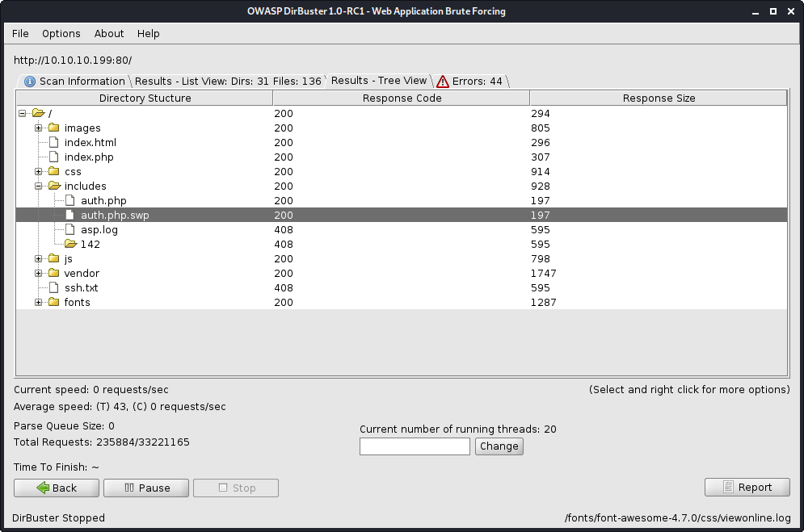This screenshot has width=804, height=532.
Task: Click the open folder icon for 142
Action: [x=70, y=244]
